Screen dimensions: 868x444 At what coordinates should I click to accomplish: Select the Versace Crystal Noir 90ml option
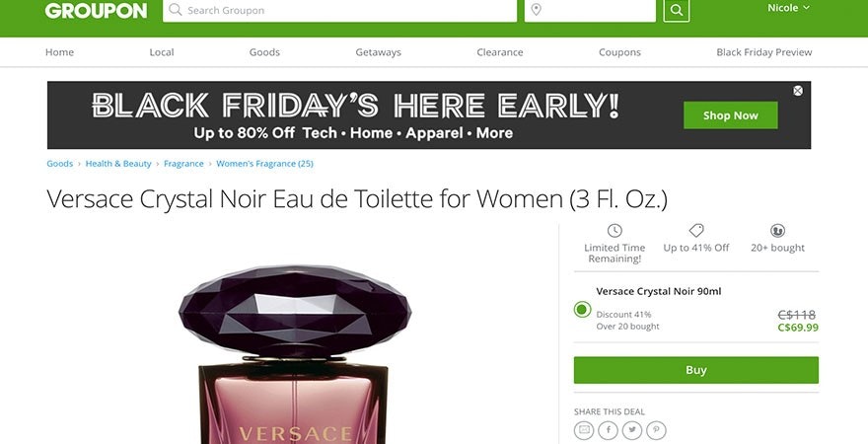tap(582, 310)
